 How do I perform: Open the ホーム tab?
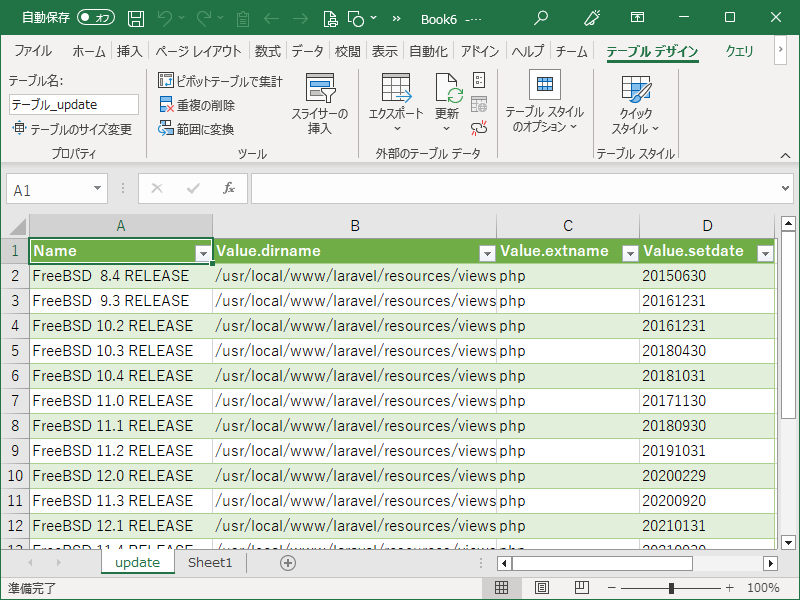coord(89,51)
